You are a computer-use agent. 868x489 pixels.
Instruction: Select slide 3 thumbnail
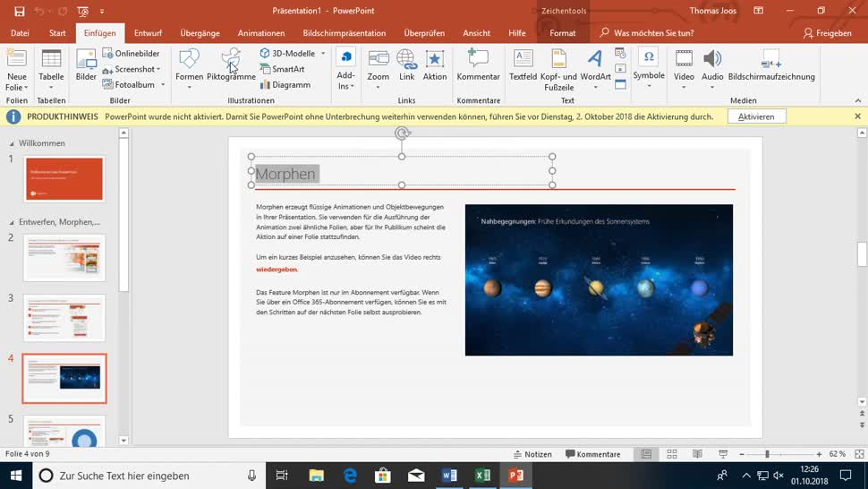(64, 318)
